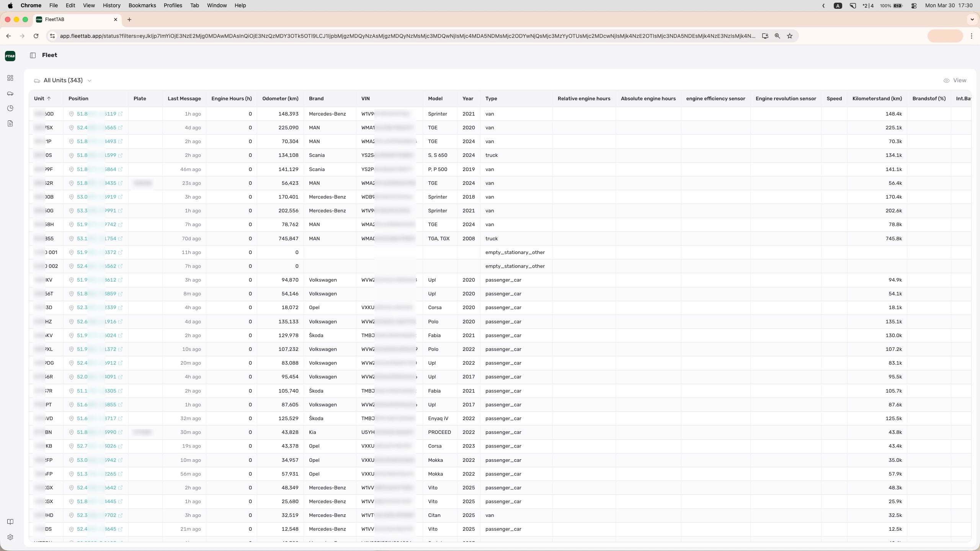Open the book documentation icon in sidebar
This screenshot has width=980, height=551.
pyautogui.click(x=10, y=522)
